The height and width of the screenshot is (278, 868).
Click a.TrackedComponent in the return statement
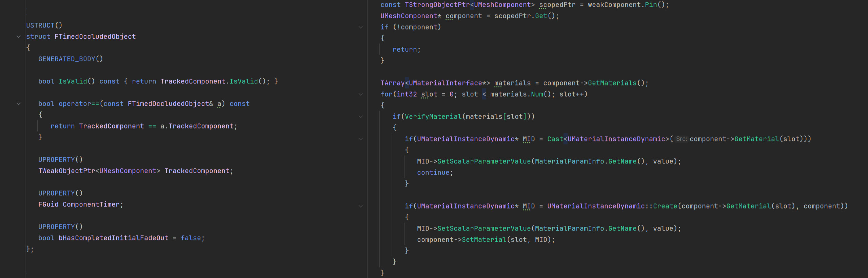tap(197, 126)
